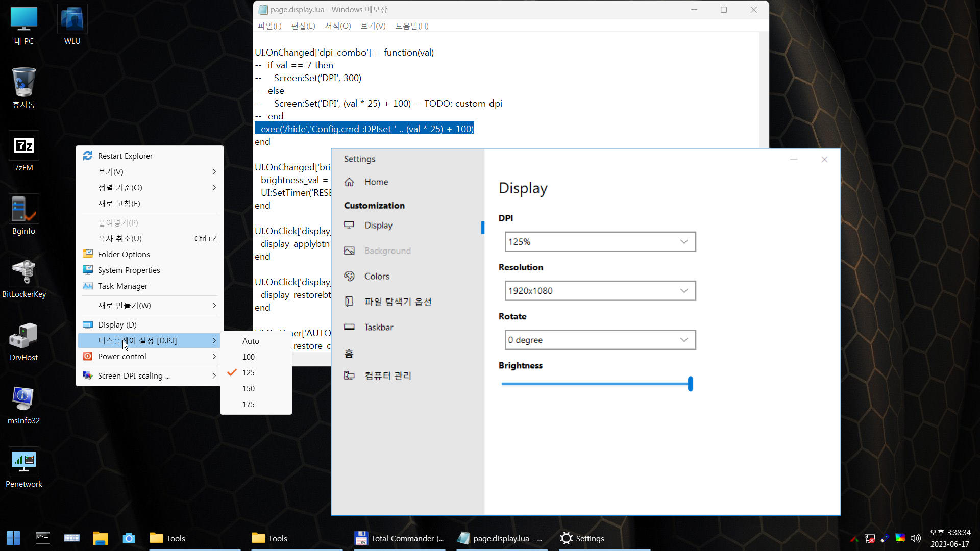Click the colorful display icon in system tray
The height and width of the screenshot is (551, 980).
pos(900,538)
